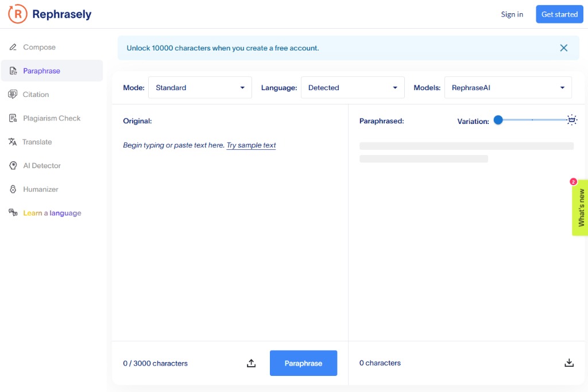
Task: Click the Variation slider handle
Action: (498, 120)
